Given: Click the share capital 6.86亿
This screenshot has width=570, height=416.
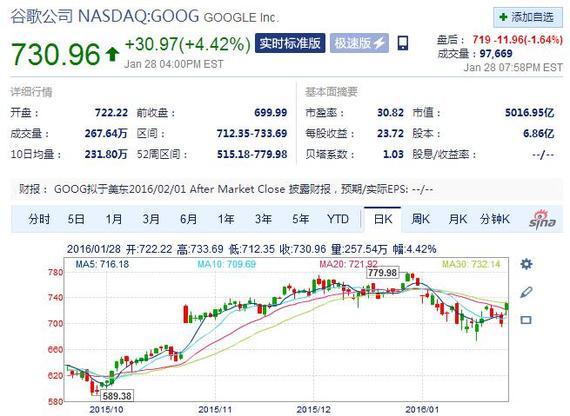Looking at the screenshot, I should tap(539, 133).
